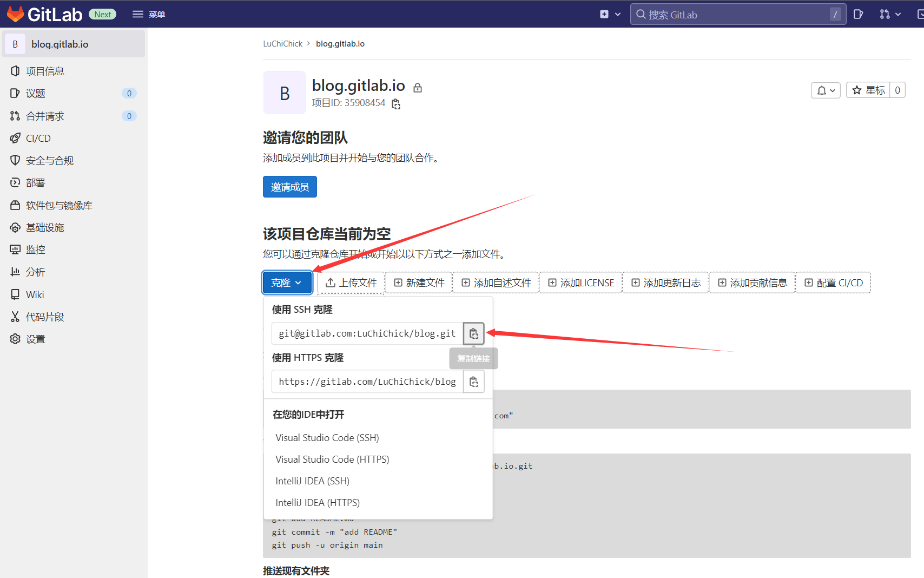Click the GitLab fox logo
This screenshot has height=578, width=924.
(x=16, y=14)
